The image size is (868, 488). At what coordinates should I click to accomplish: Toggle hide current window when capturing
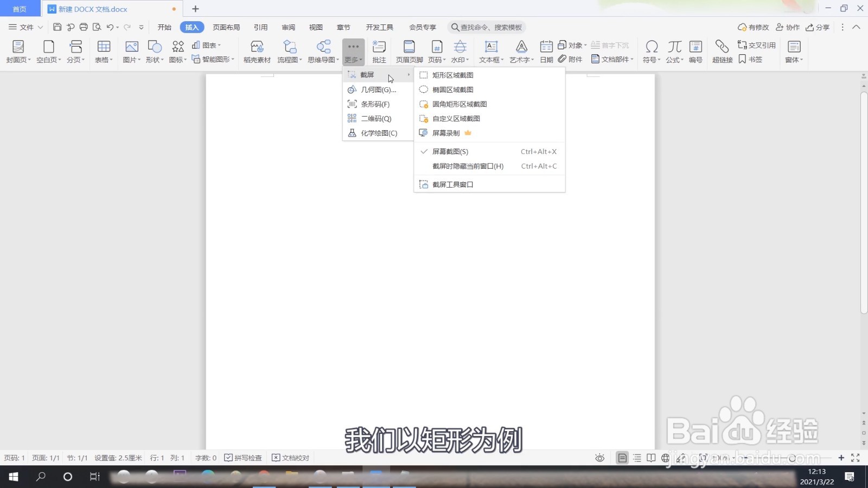coord(489,166)
